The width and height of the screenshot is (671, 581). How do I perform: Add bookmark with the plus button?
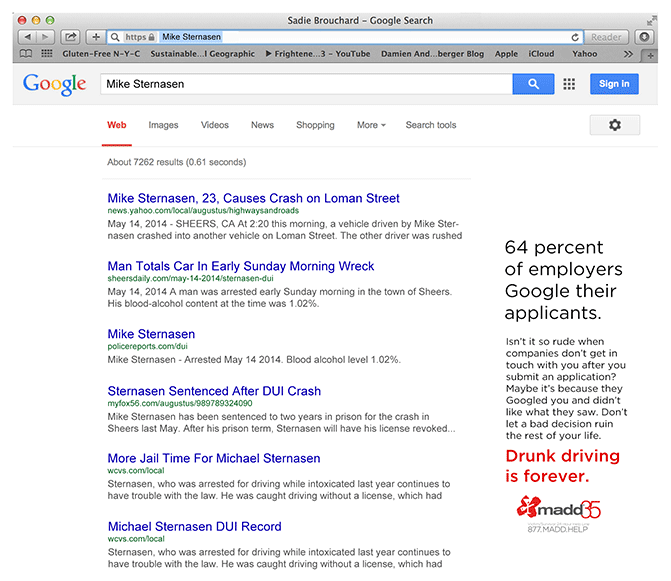(96, 37)
